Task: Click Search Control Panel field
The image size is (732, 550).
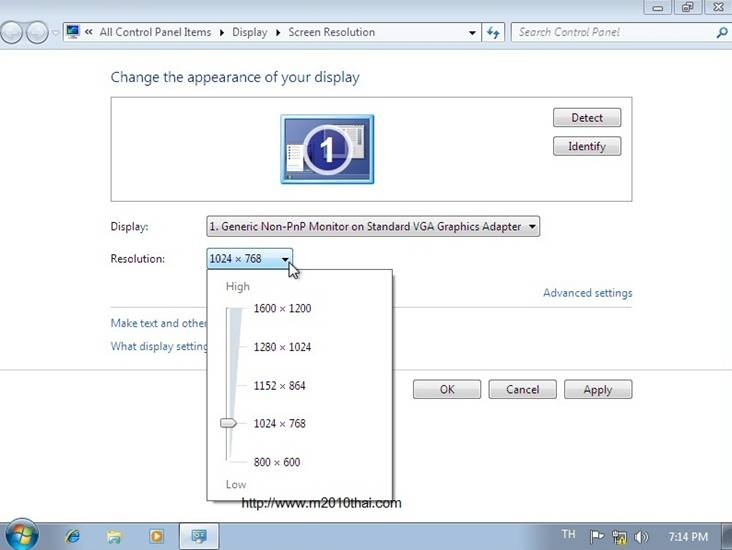Action: (613, 32)
